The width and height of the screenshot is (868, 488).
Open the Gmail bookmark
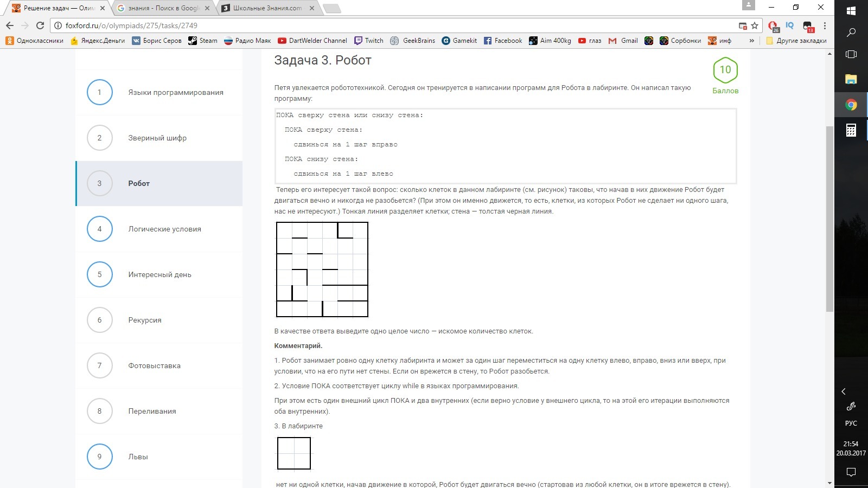[623, 41]
